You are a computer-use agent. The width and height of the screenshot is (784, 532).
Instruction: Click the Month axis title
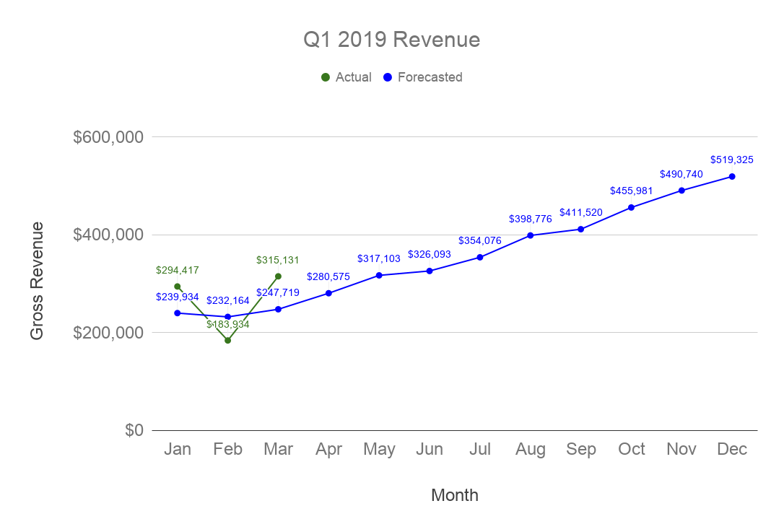(x=455, y=495)
